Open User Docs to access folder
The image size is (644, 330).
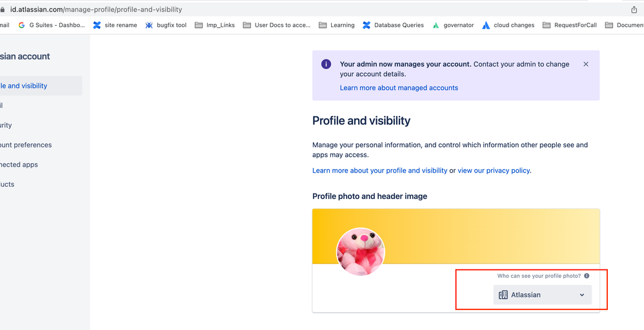[277, 25]
